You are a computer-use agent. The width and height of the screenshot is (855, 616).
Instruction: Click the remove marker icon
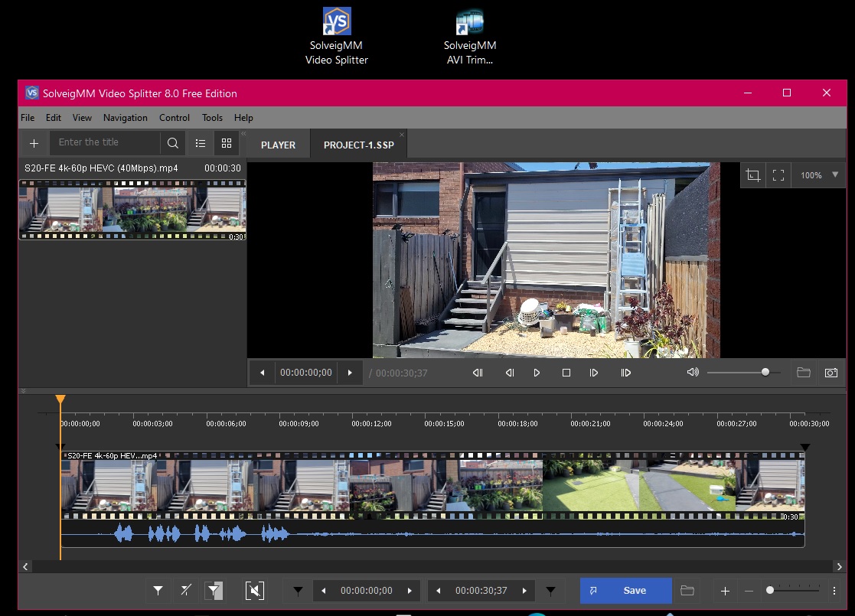(x=185, y=590)
